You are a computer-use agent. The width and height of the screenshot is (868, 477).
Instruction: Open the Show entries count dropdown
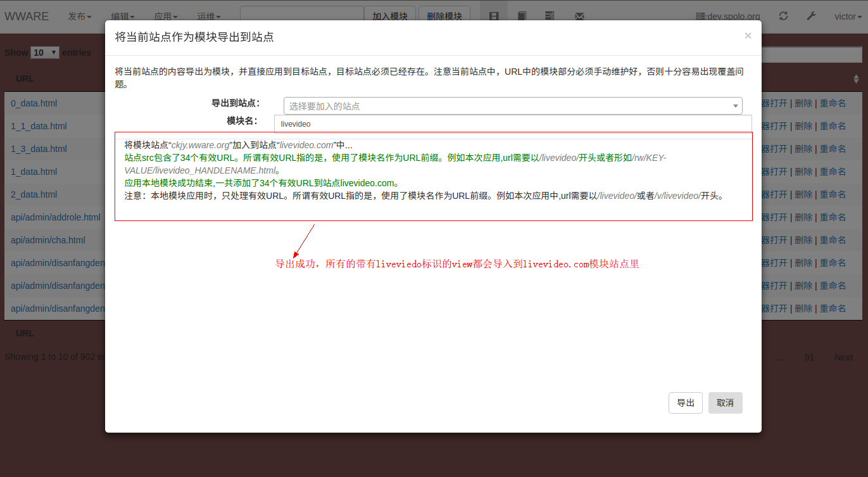(45, 53)
